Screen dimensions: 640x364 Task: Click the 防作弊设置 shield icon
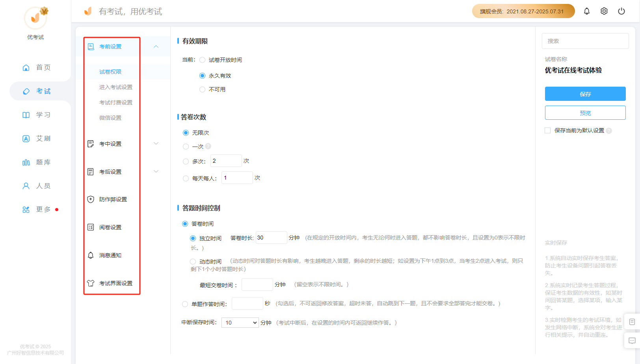pyautogui.click(x=91, y=199)
